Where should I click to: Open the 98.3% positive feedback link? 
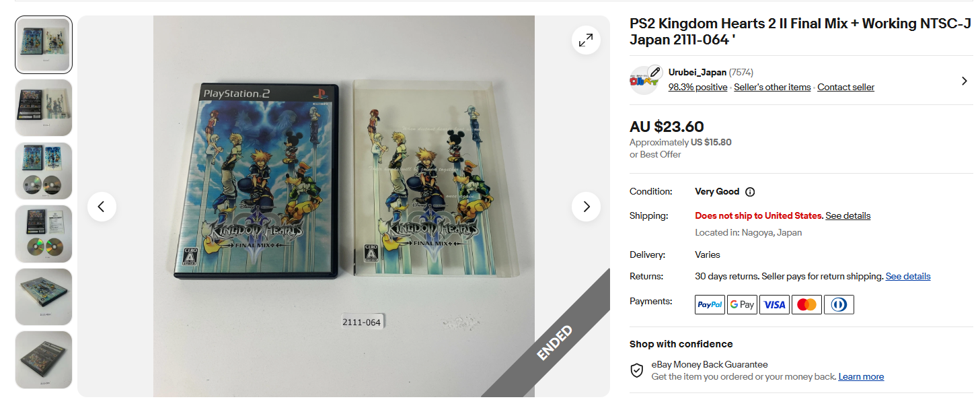(698, 87)
